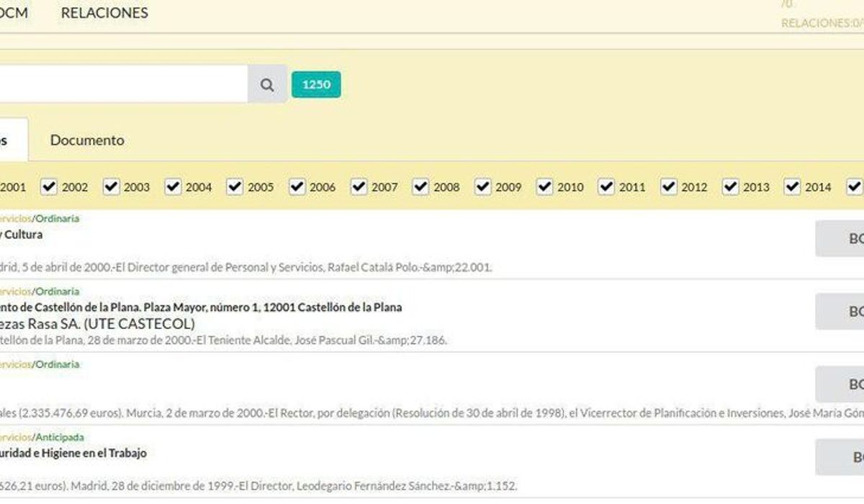Disable the 2010 year filter
The height and width of the screenshot is (504, 864).
click(544, 186)
